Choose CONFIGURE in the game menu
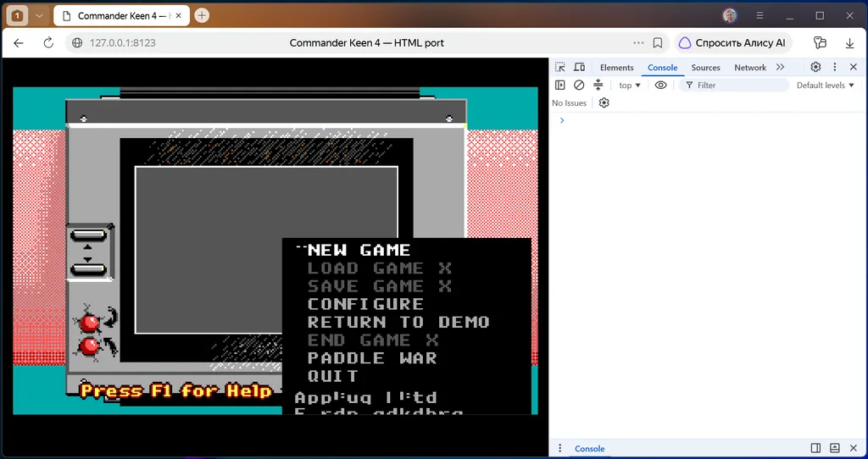Image resolution: width=868 pixels, height=459 pixels. pos(365,304)
